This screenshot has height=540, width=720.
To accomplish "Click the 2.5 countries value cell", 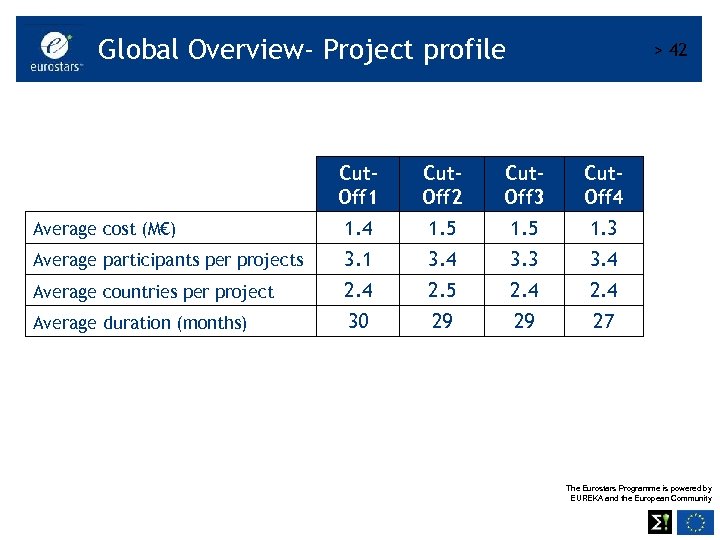I will (x=442, y=290).
